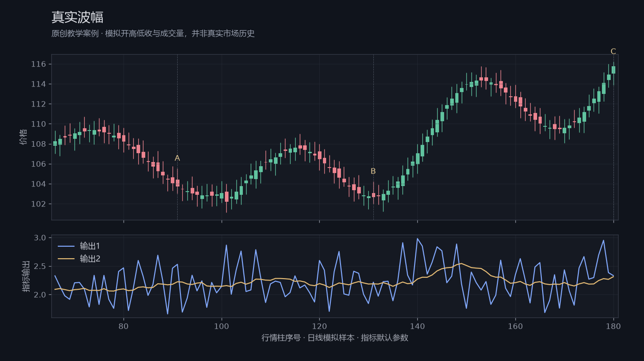Click the x-axis tick label 140
This screenshot has width=644, height=361.
417,326
